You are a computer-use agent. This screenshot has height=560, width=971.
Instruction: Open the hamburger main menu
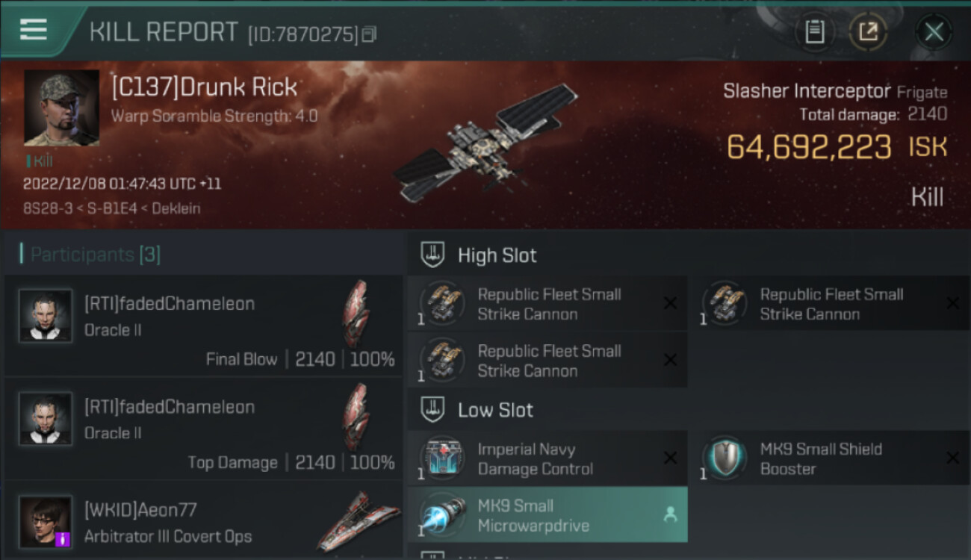click(x=34, y=30)
